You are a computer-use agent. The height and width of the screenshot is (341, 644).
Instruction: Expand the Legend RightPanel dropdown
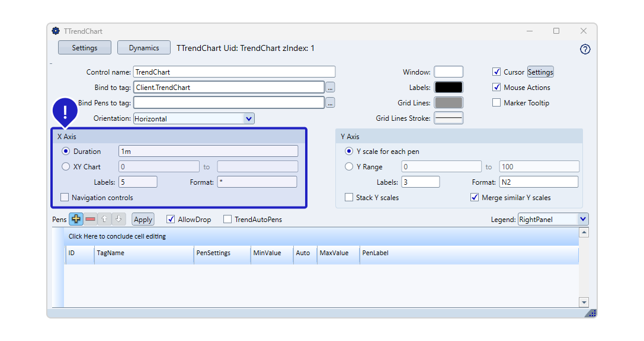click(582, 220)
